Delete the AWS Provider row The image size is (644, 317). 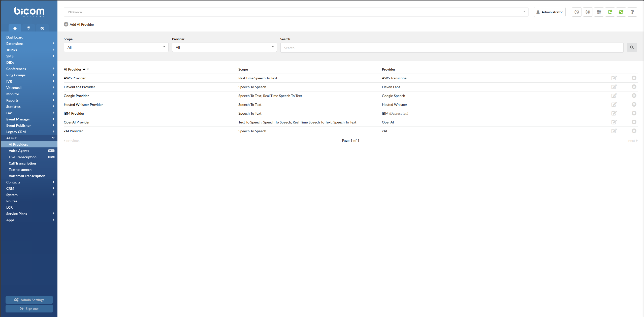click(634, 78)
